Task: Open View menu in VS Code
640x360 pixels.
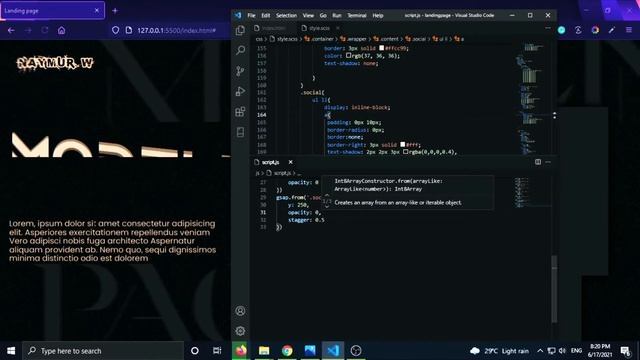Action: [308, 16]
